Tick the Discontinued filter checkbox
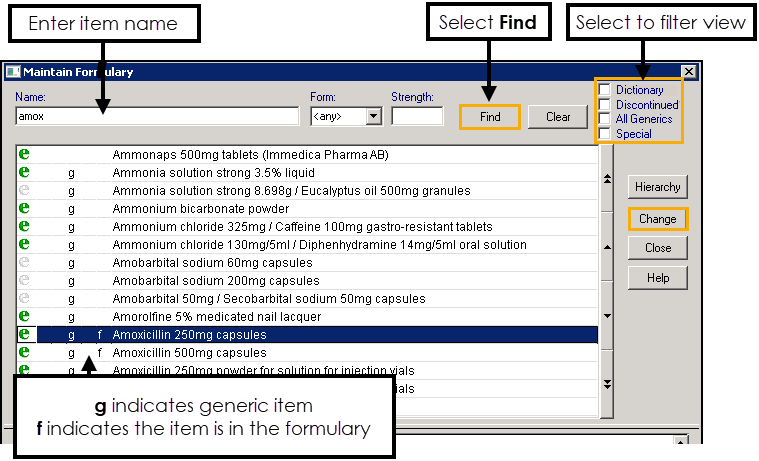 604,105
